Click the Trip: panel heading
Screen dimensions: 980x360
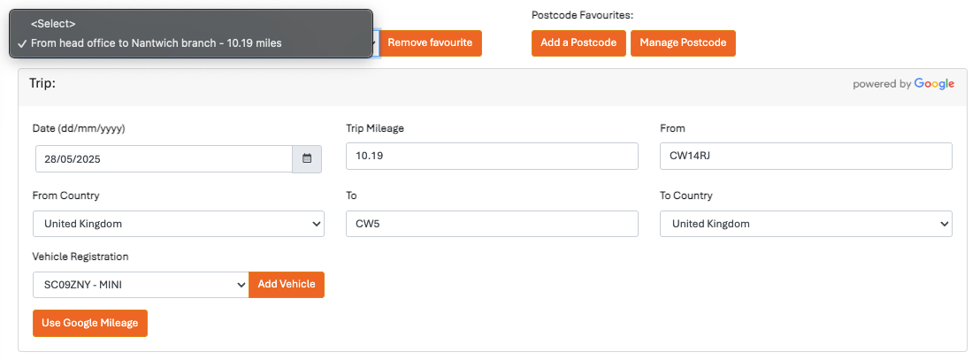[x=43, y=83]
